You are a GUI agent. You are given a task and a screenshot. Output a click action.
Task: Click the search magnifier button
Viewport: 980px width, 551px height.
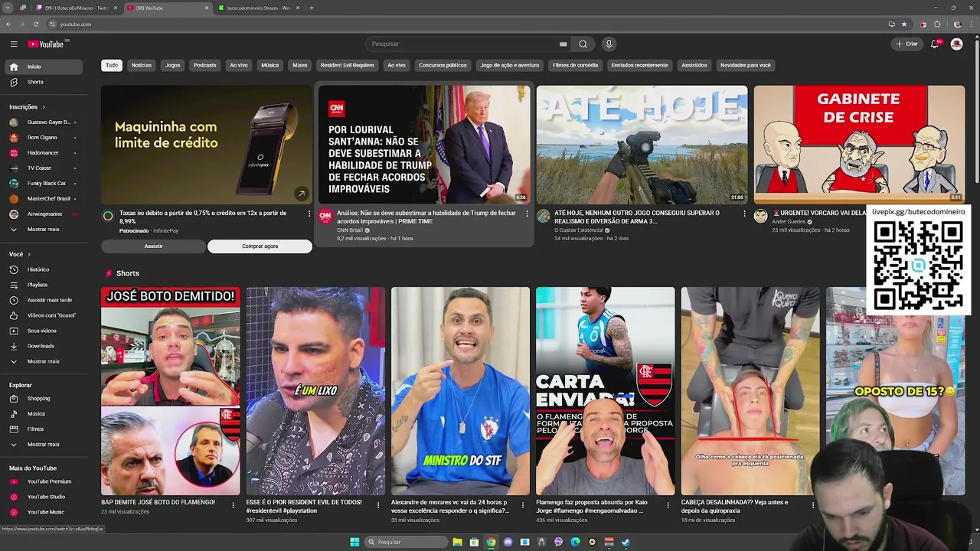coord(583,44)
